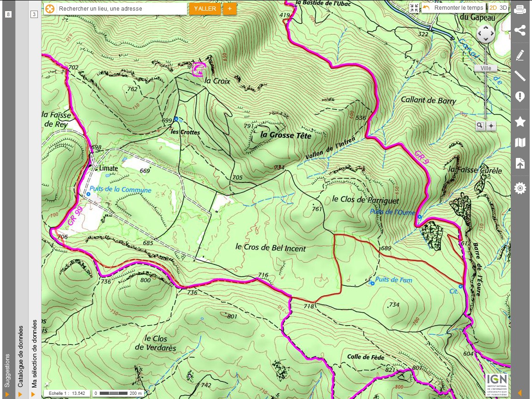The width and height of the screenshot is (532, 399).
Task: Click the small white arrow above the scale box
Action: click(47, 384)
